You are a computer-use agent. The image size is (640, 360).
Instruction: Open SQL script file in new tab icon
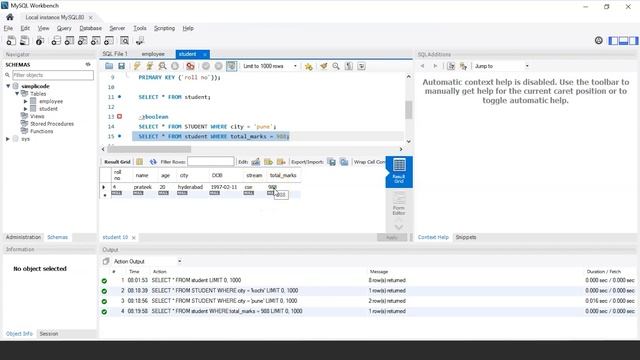(x=24, y=40)
